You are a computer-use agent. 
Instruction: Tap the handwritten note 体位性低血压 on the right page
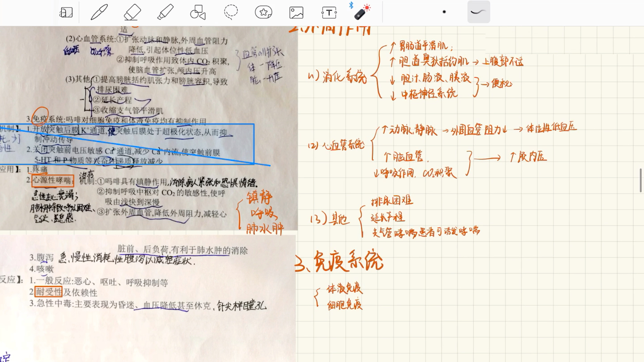tap(551, 128)
